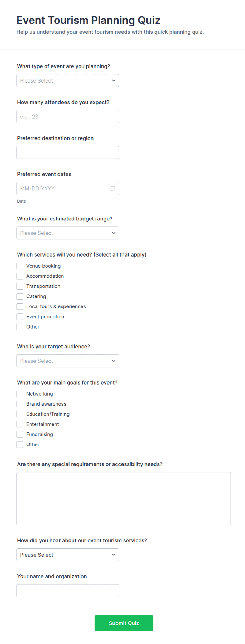Tick the Event promotion checkbox
The height and width of the screenshot is (644, 245).
click(20, 317)
